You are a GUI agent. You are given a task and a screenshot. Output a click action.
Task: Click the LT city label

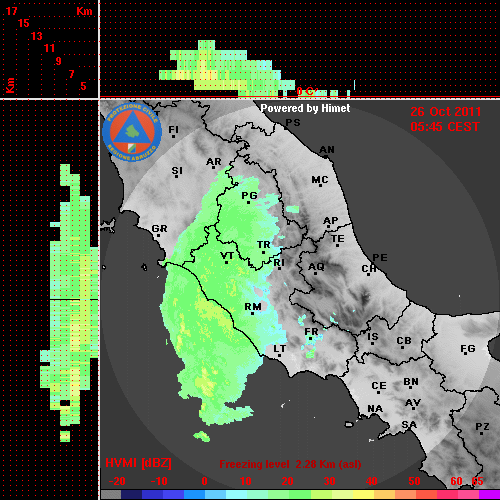pyautogui.click(x=280, y=349)
